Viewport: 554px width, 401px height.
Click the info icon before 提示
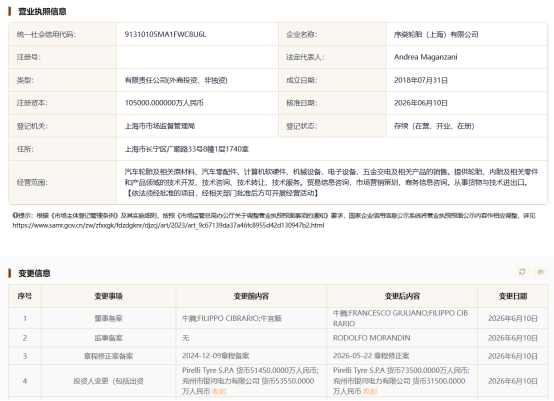tap(15, 216)
